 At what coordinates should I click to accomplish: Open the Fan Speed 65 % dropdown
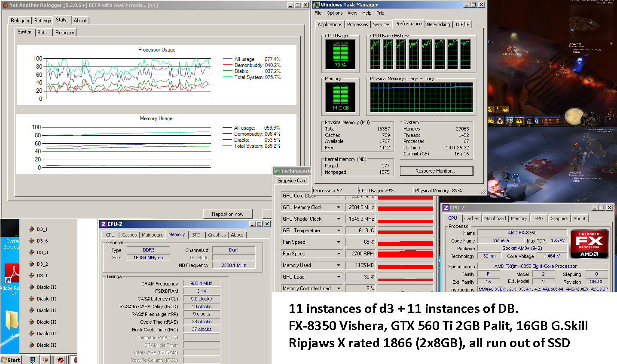339,242
